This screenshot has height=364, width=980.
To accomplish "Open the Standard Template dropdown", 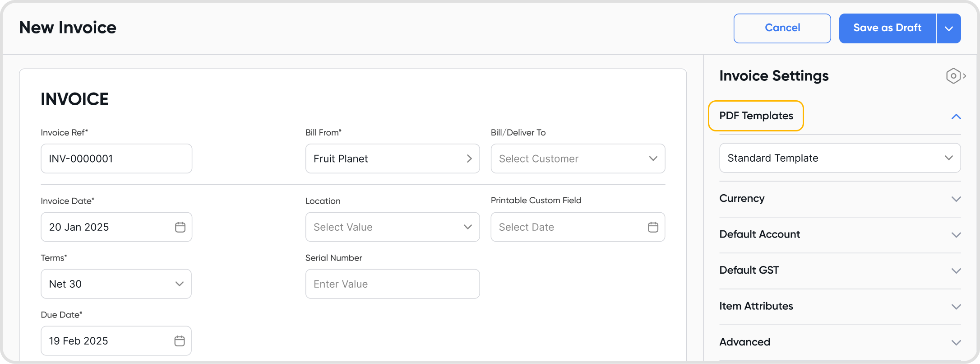I will pyautogui.click(x=840, y=158).
